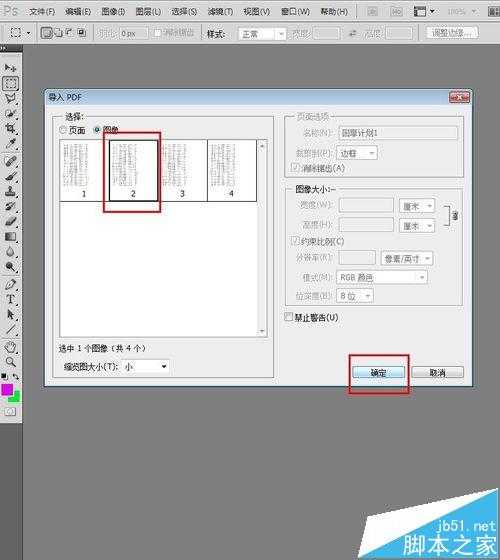Screen dimensions: 500x560
Task: Click 取消 button in dialog
Action: [437, 373]
